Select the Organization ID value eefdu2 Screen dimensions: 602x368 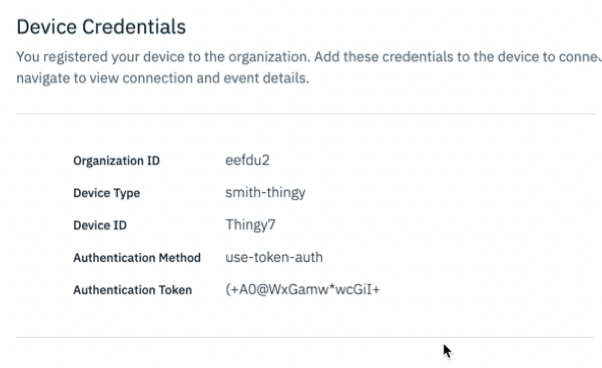(x=247, y=160)
